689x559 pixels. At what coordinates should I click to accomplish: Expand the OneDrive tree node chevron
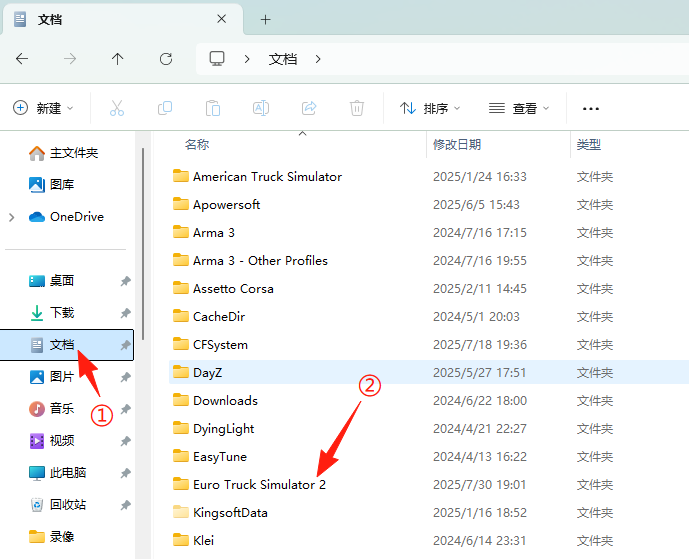pyautogui.click(x=12, y=217)
